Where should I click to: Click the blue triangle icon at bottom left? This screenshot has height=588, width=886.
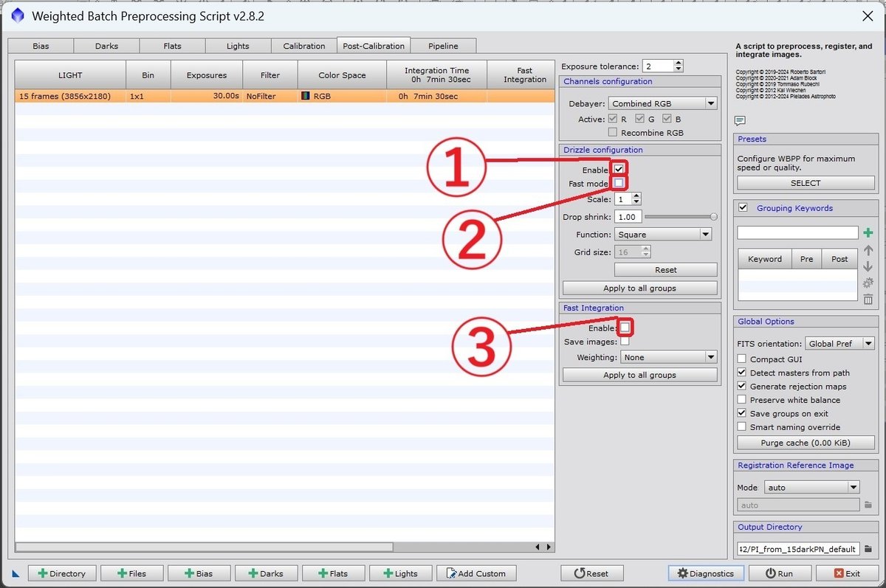[16, 573]
